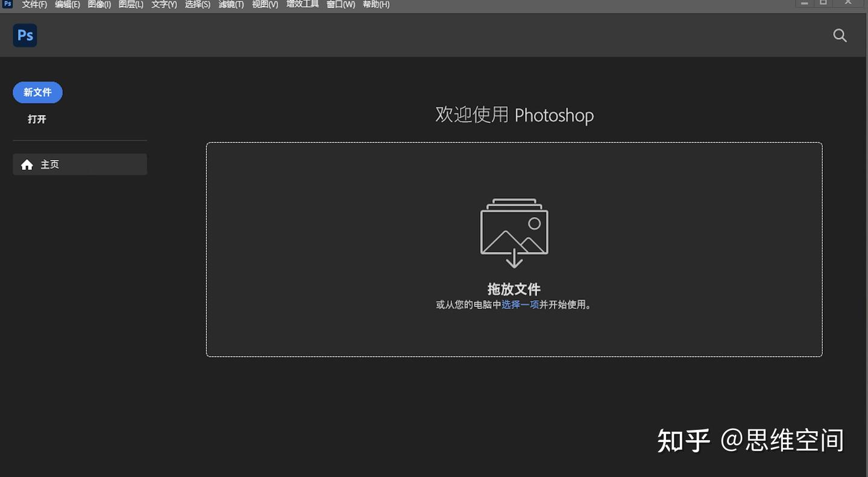Open the 视图(V) menu

point(265,4)
